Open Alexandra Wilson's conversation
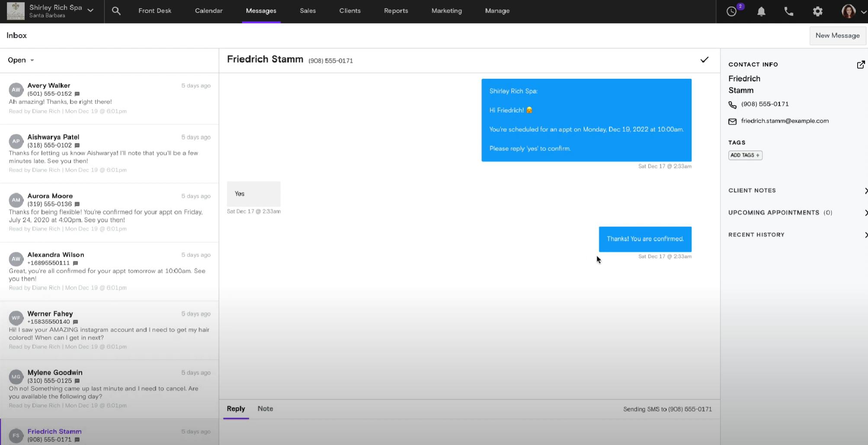This screenshot has height=445, width=868. (x=109, y=271)
